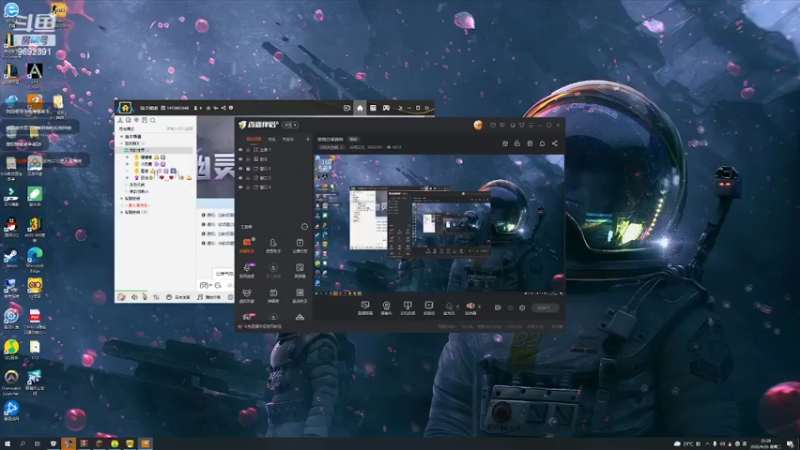Screen dimensions: 800x450
Task: Select the first scene tab in streaming companion
Action: tap(253, 139)
